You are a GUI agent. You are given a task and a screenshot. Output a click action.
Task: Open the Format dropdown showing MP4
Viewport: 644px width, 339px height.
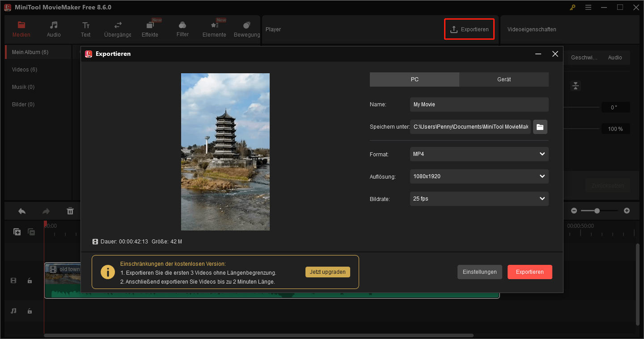tap(479, 154)
